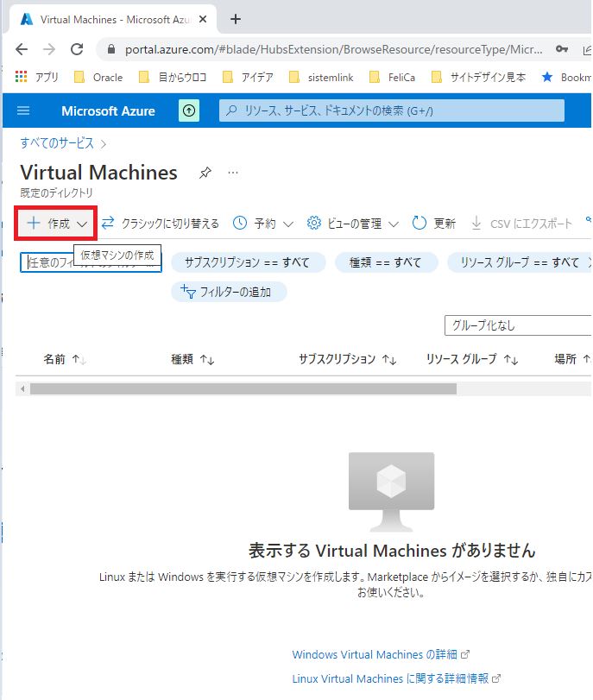Pin the Virtual Machines page to the dashboard
The width and height of the screenshot is (593, 700).
pos(205,173)
